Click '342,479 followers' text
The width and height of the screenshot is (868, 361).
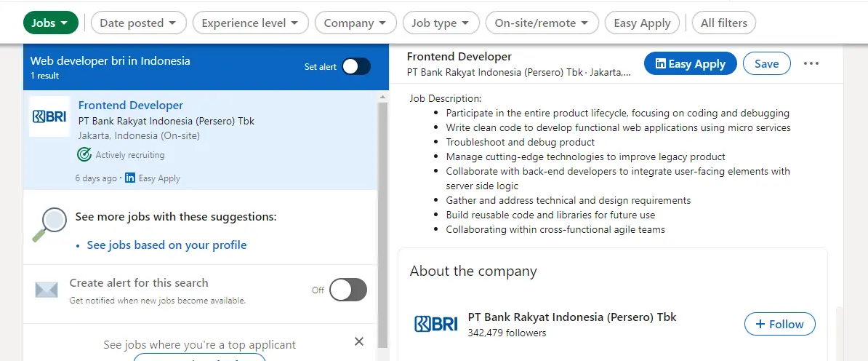507,333
